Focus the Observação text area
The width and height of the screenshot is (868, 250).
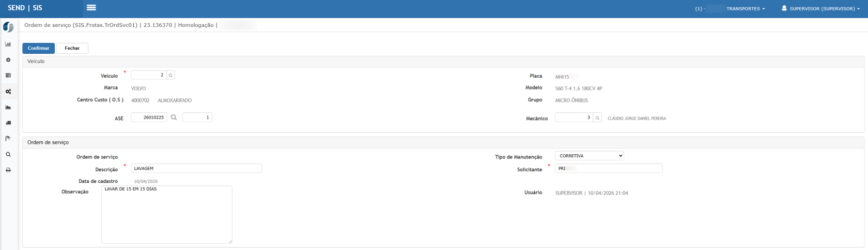pyautogui.click(x=167, y=214)
